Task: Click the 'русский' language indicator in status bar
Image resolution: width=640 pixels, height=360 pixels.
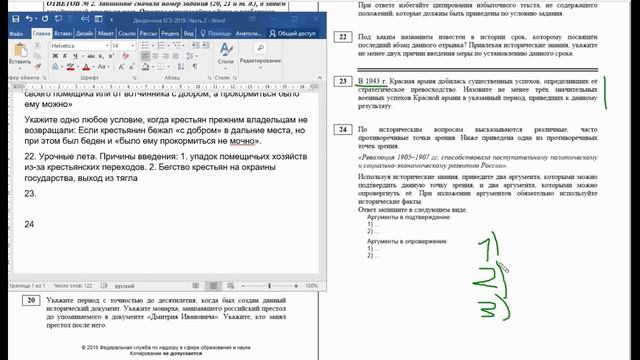Action: pyautogui.click(x=124, y=286)
